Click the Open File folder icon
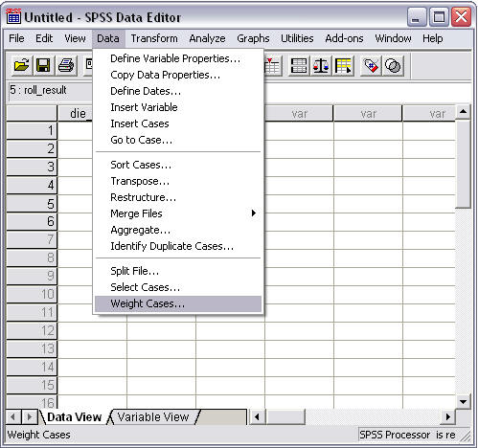Screen dimensions: 478x448 point(21,66)
